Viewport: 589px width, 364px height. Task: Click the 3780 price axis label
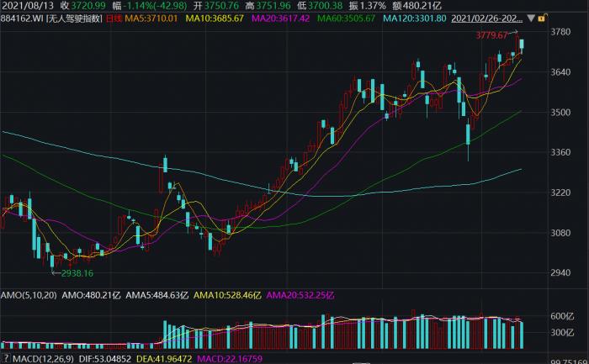[x=560, y=32]
